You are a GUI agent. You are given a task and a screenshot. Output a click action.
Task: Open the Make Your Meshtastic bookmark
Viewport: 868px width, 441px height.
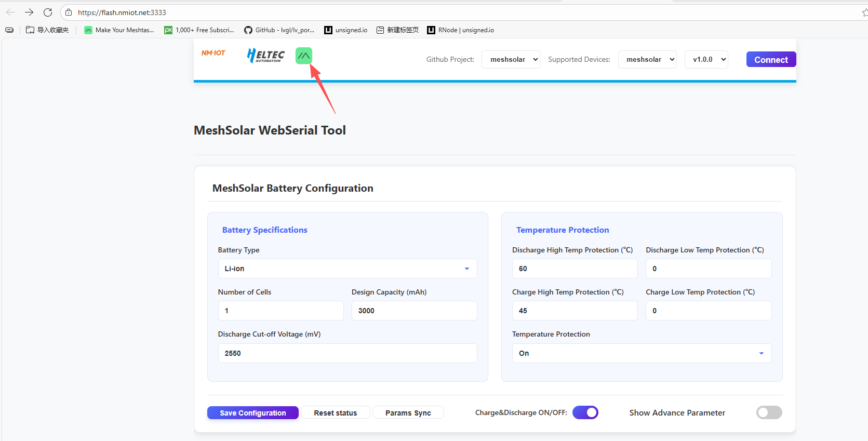(x=119, y=30)
